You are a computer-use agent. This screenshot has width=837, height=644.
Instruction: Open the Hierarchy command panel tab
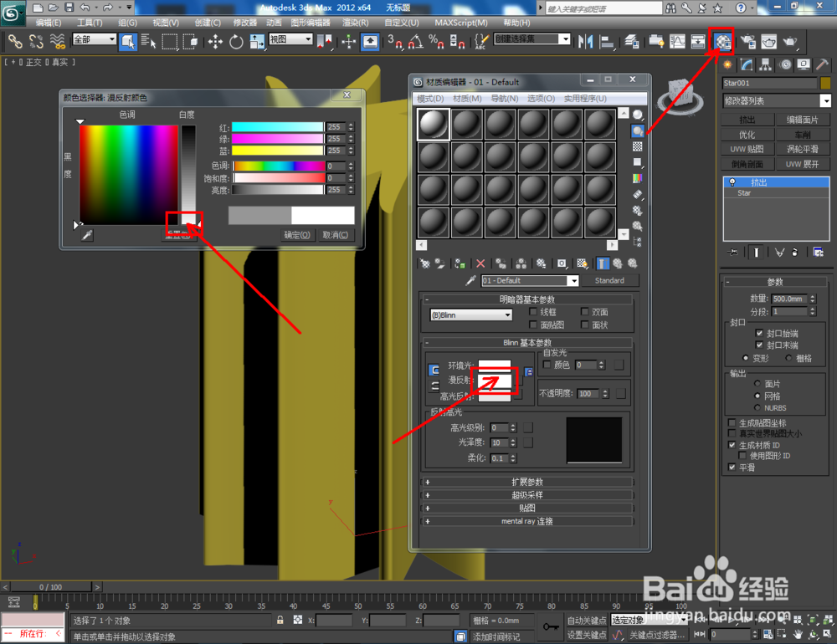[x=766, y=65]
